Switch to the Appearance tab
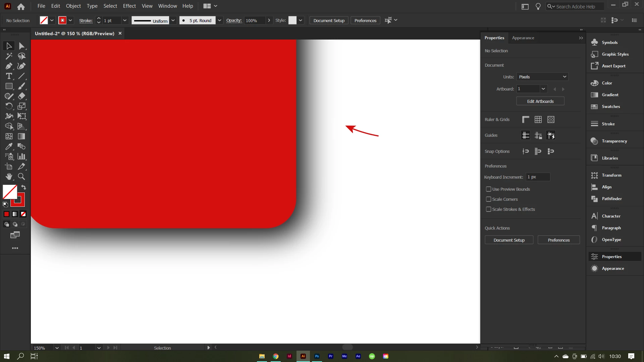Screen dimensions: 644x362 pyautogui.click(x=523, y=38)
